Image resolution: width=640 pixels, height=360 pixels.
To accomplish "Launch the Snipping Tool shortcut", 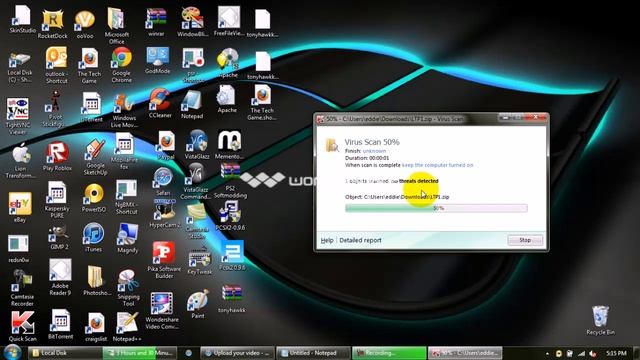I will (x=128, y=288).
